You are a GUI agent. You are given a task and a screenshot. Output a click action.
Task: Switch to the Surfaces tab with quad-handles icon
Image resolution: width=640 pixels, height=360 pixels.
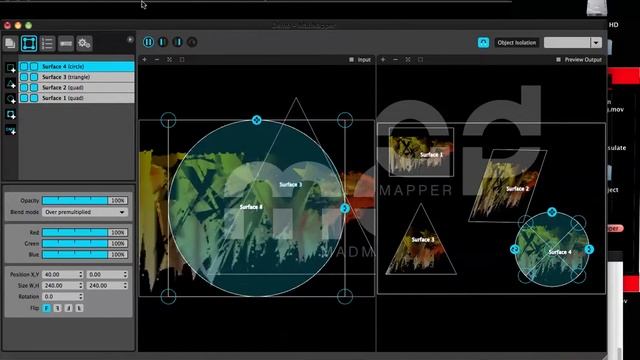pyautogui.click(x=29, y=43)
